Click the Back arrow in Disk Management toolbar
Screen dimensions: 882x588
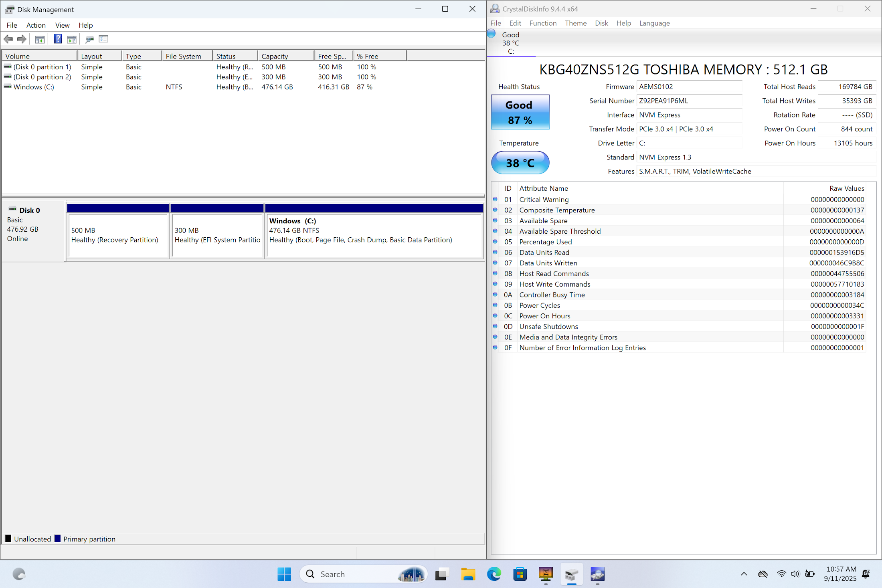point(8,39)
